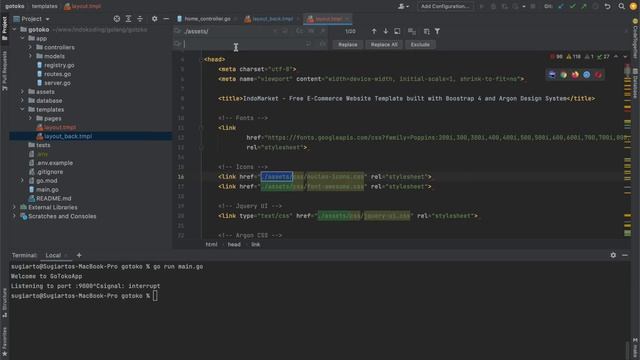Expand all in the Project panel toolbar
Screen dimensions: 640x360
pos(128,19)
